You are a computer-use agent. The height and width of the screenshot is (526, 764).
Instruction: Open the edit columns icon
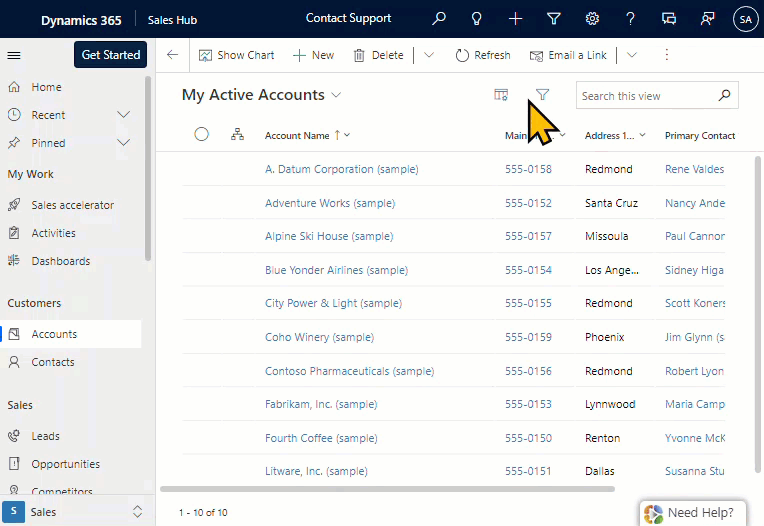(x=501, y=94)
